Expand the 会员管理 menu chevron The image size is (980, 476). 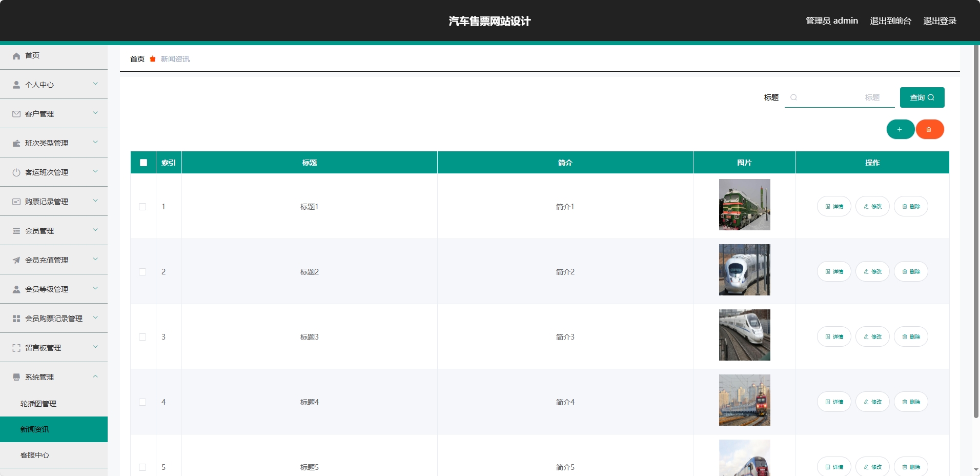(x=95, y=230)
